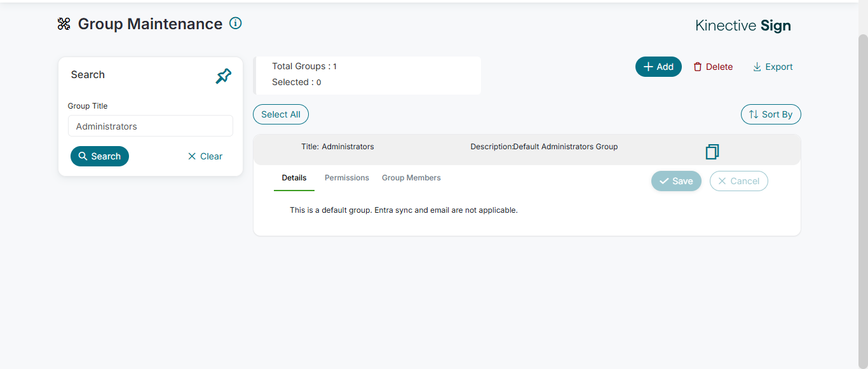868x369 pixels.
Task: Clear the search filter
Action: pos(205,156)
